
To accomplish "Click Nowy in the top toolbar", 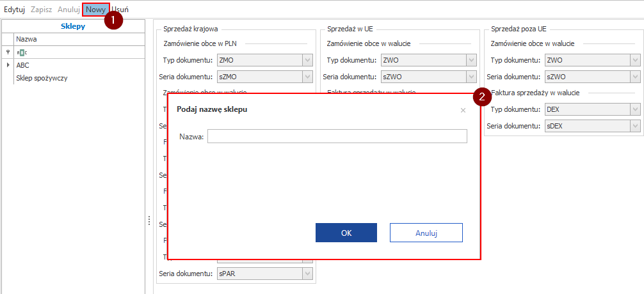I will click(95, 10).
